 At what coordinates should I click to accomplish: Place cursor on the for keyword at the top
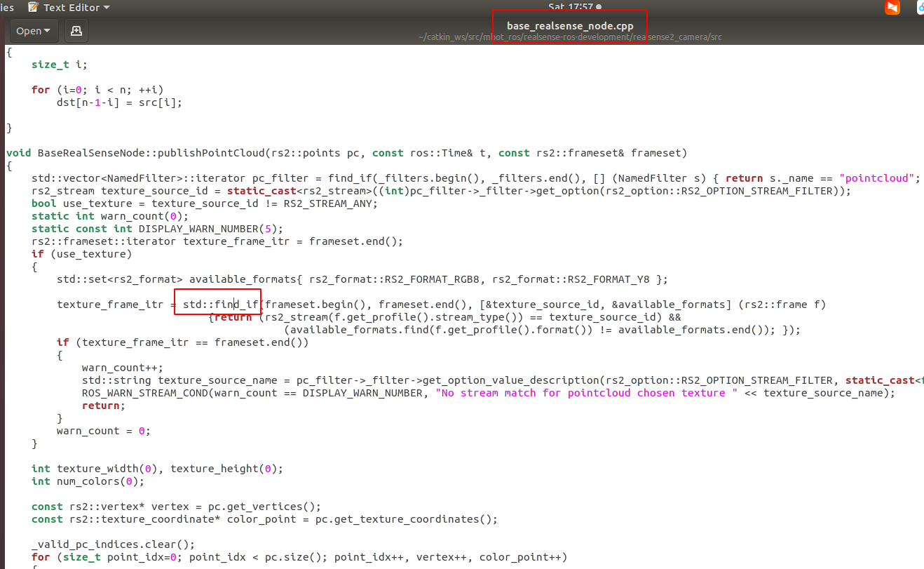pos(40,89)
